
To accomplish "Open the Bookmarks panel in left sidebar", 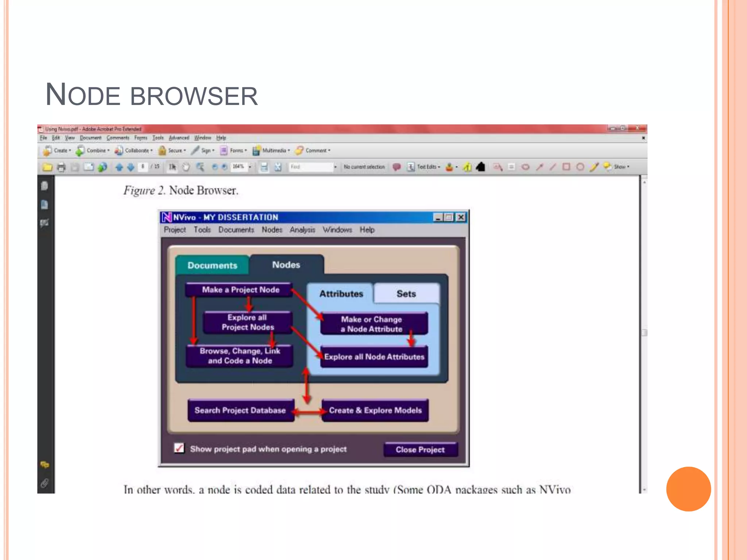I will (44, 205).
